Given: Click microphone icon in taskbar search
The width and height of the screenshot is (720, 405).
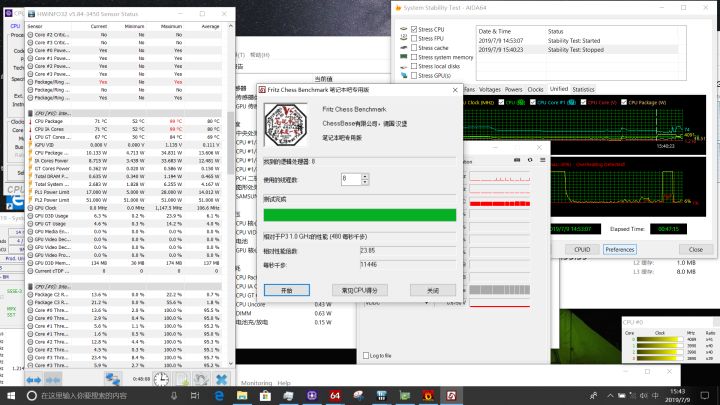Looking at the screenshot, I should tap(174, 395).
